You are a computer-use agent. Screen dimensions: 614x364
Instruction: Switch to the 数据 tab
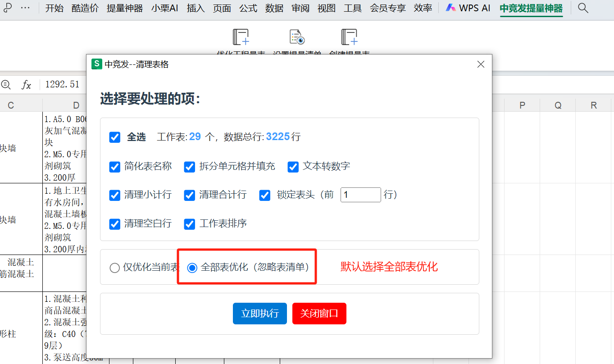tap(274, 8)
